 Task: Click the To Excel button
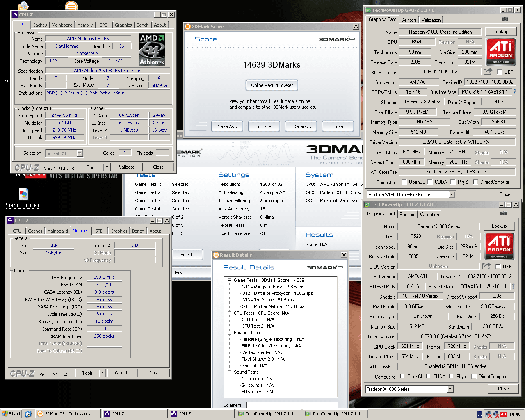[264, 126]
